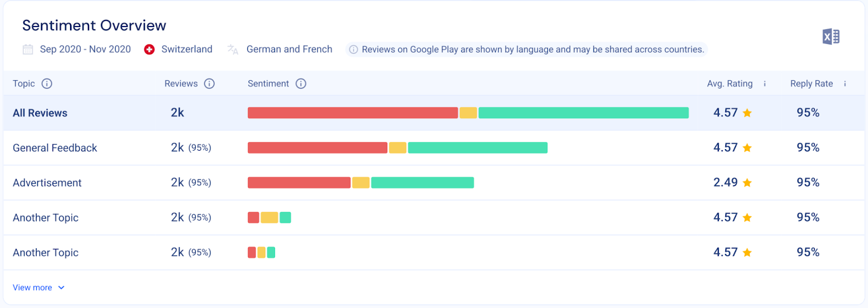Select the Switzerland flag icon
This screenshot has height=308, width=868.
(149, 49)
